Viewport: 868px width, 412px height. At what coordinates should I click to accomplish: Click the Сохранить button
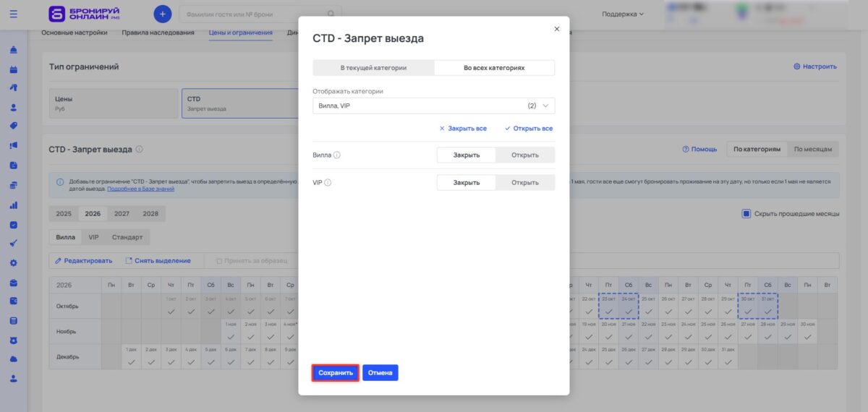tap(336, 373)
